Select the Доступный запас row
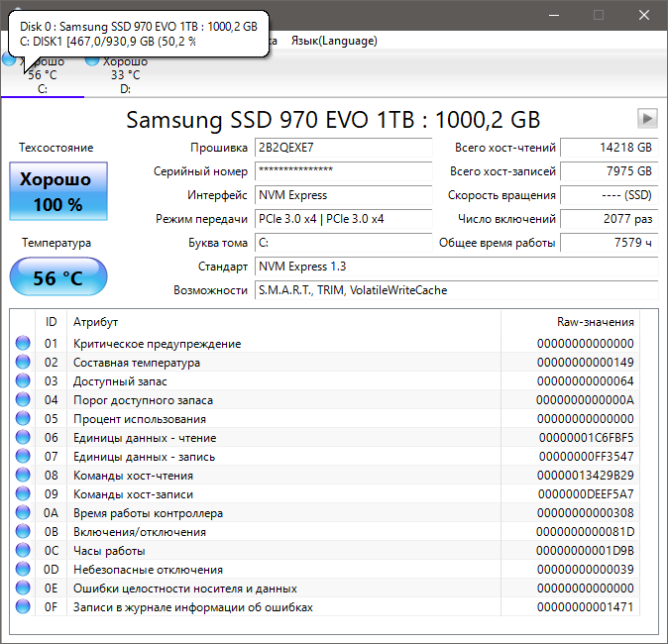 [x=325, y=380]
